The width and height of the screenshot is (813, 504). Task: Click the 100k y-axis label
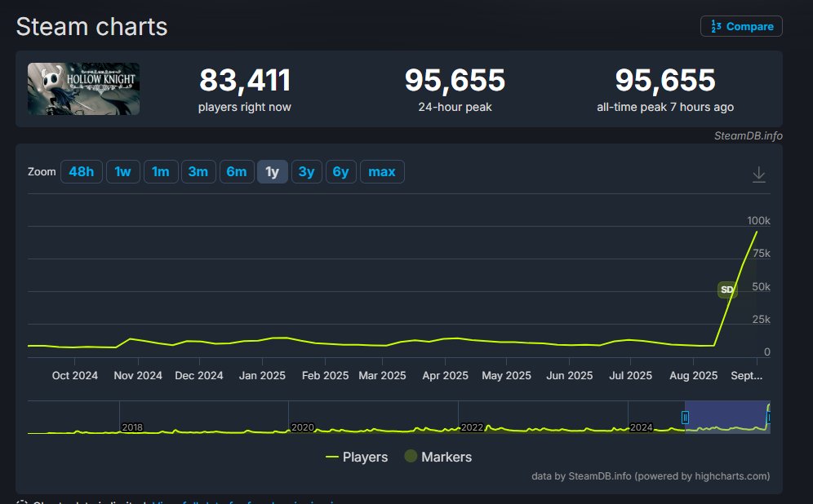pyautogui.click(x=758, y=221)
